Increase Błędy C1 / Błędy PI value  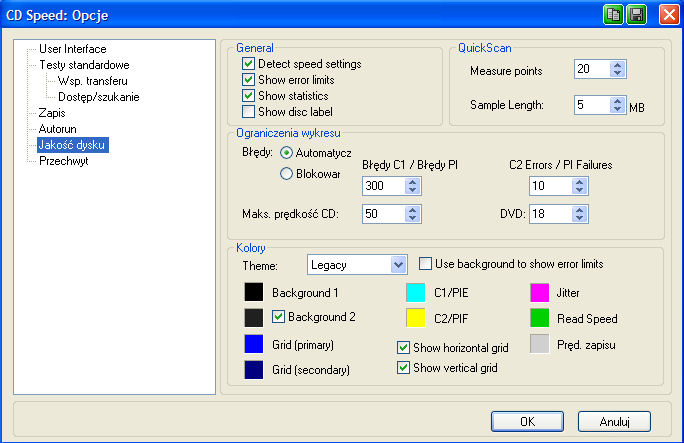412,182
